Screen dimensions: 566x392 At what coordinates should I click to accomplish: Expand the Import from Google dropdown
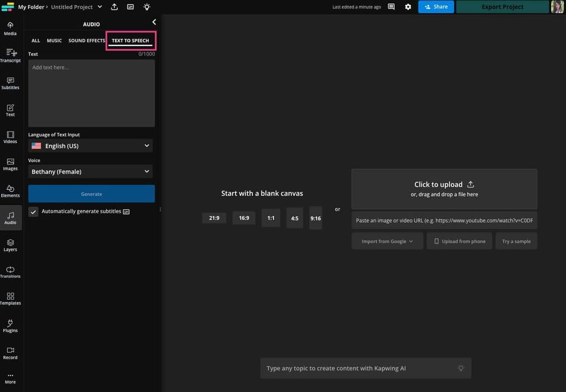[x=387, y=241]
